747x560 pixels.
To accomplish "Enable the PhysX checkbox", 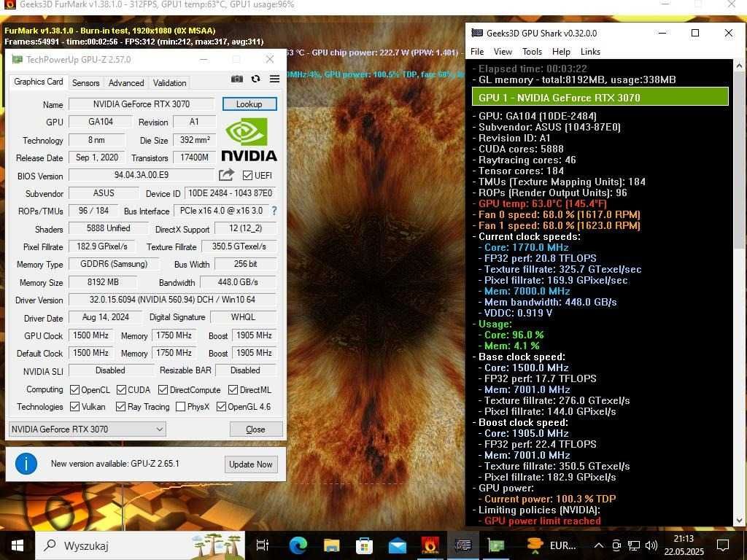I will click(181, 407).
